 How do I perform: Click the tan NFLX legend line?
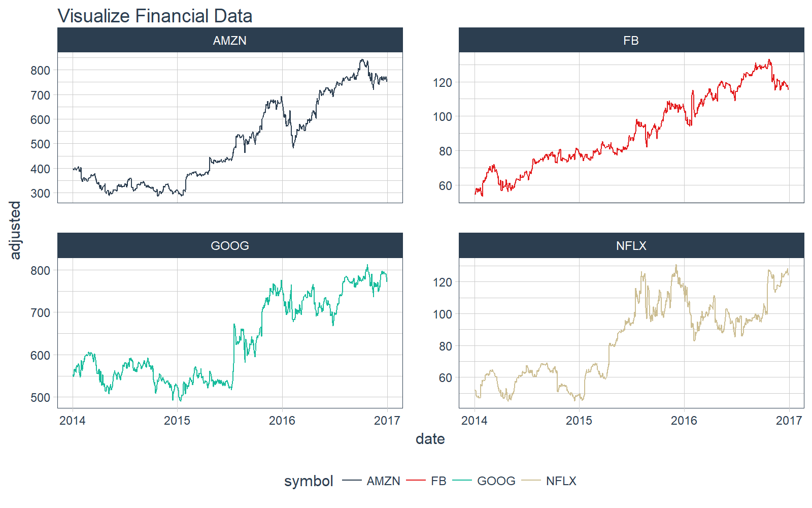coord(531,481)
